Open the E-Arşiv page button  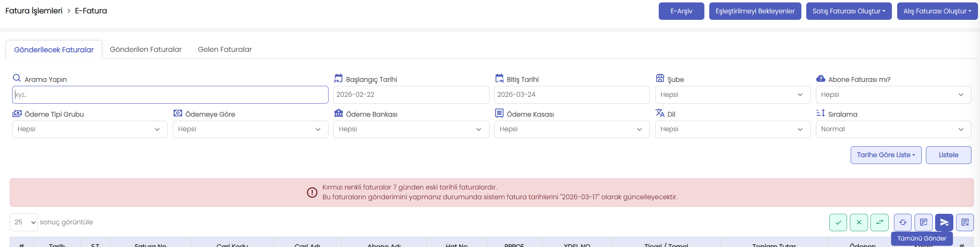click(681, 11)
